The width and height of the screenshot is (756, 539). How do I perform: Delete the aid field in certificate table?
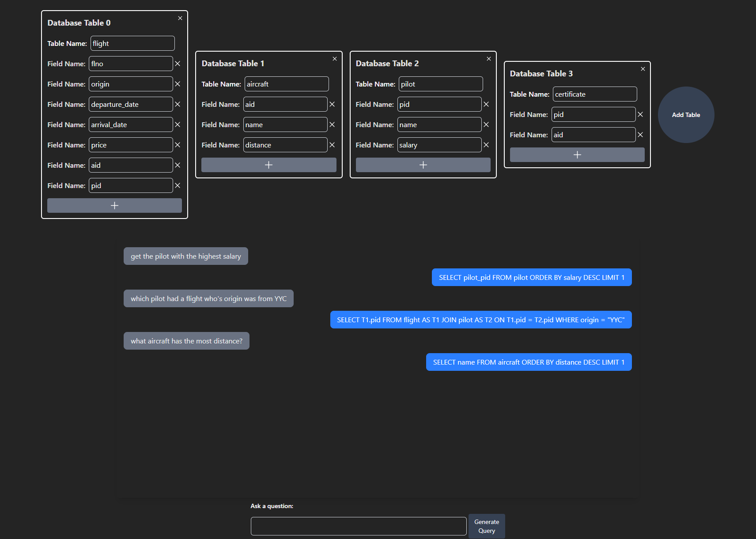pyautogui.click(x=640, y=135)
